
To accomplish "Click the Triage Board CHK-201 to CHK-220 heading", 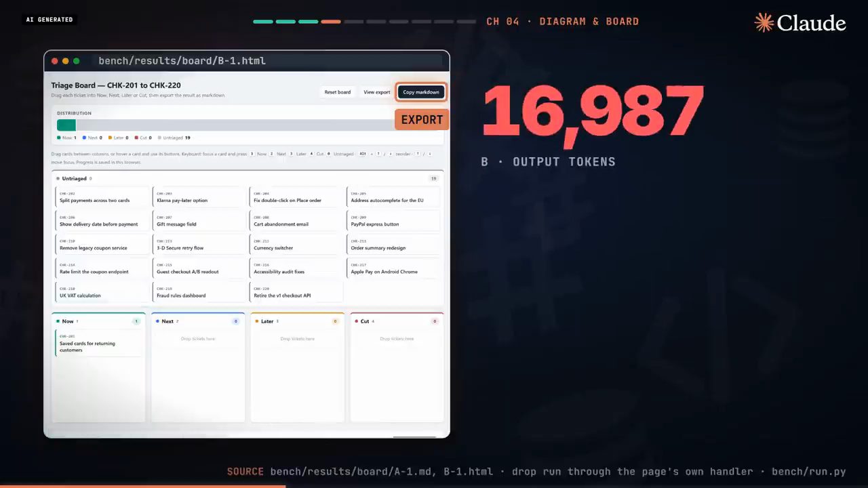I will [x=116, y=85].
